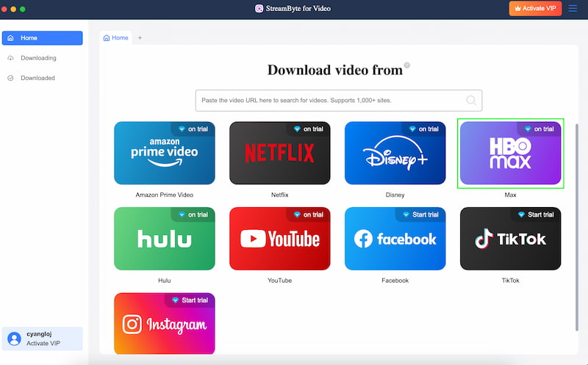This screenshot has width=588, height=365.
Task: Click the 'Max' label under the tile
Action: tap(510, 195)
